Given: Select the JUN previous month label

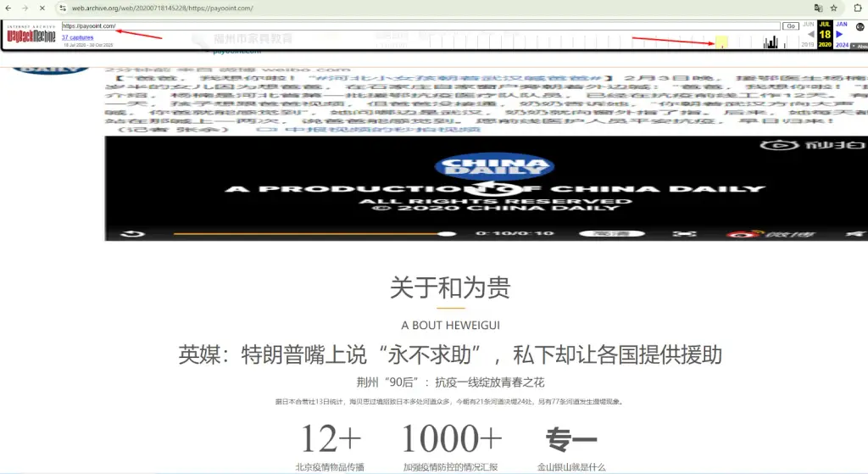Looking at the screenshot, I should pos(808,25).
